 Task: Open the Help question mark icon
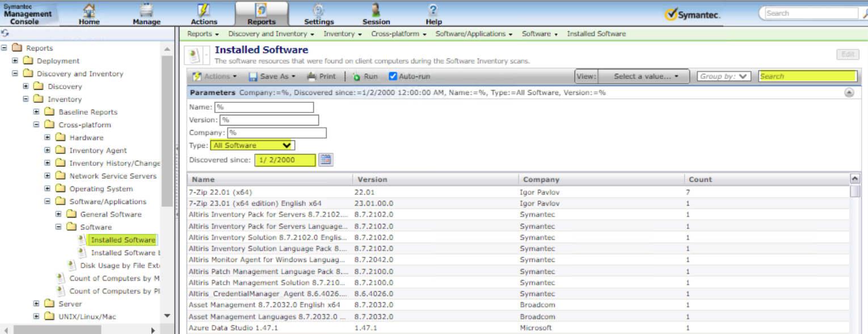click(433, 10)
